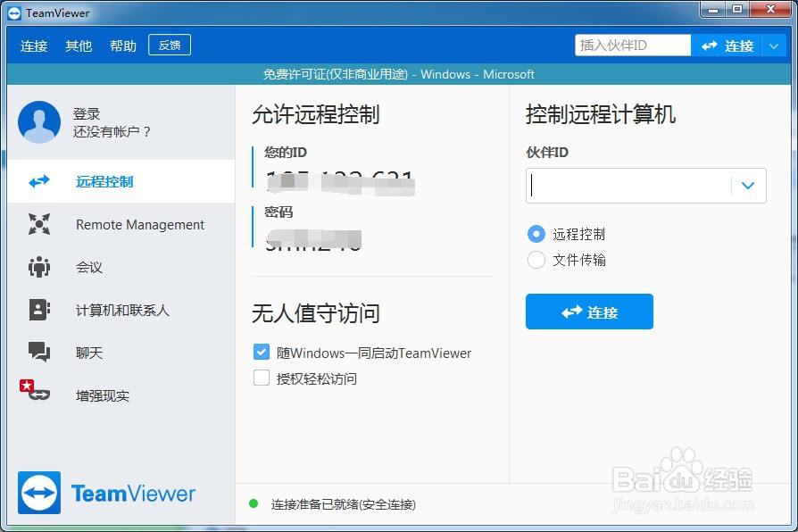Click the 控制远程计算机 heading
Viewport: 798px width, 532px height.
[601, 114]
